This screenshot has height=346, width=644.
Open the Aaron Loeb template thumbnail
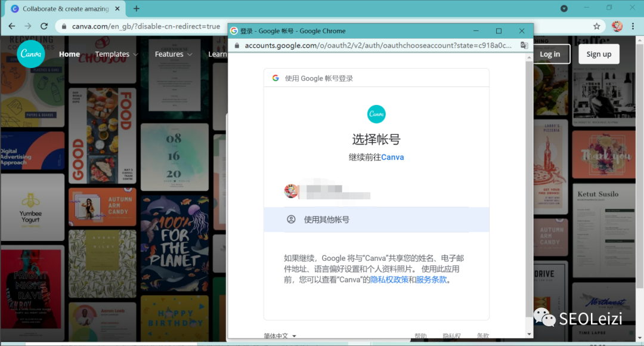(103, 322)
